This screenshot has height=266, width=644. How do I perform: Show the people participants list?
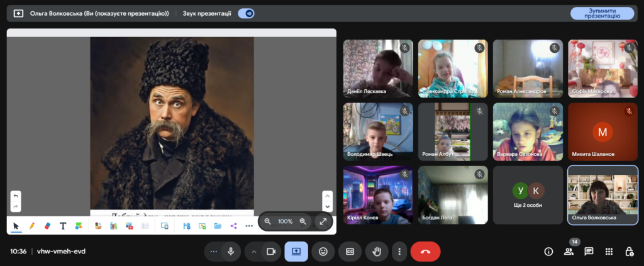(569, 252)
